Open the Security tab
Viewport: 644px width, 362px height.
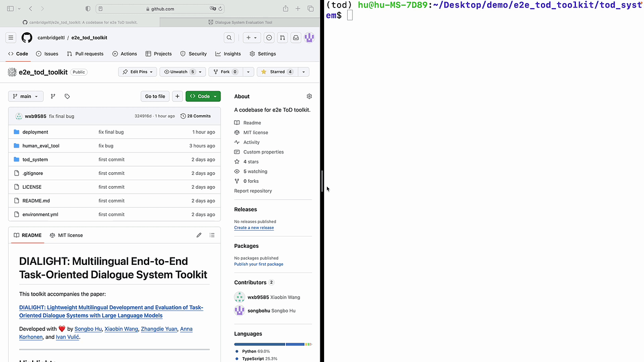194,54
